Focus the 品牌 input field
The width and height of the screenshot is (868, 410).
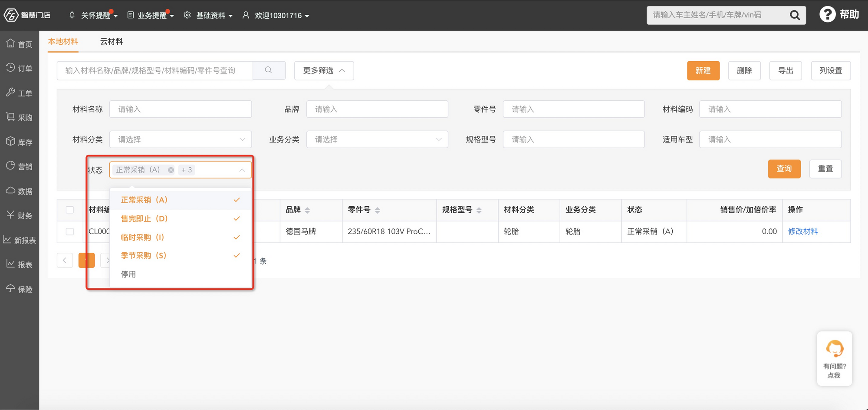377,109
